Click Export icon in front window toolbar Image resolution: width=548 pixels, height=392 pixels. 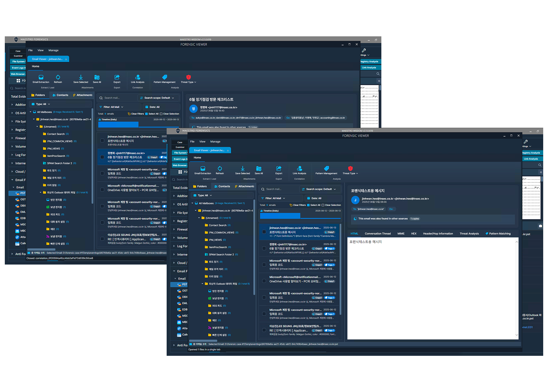pyautogui.click(x=279, y=168)
